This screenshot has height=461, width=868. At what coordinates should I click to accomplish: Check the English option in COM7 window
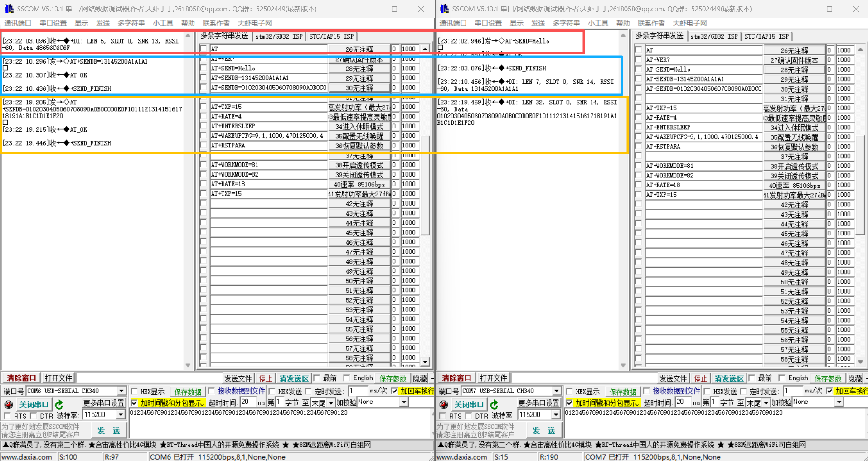(x=782, y=378)
